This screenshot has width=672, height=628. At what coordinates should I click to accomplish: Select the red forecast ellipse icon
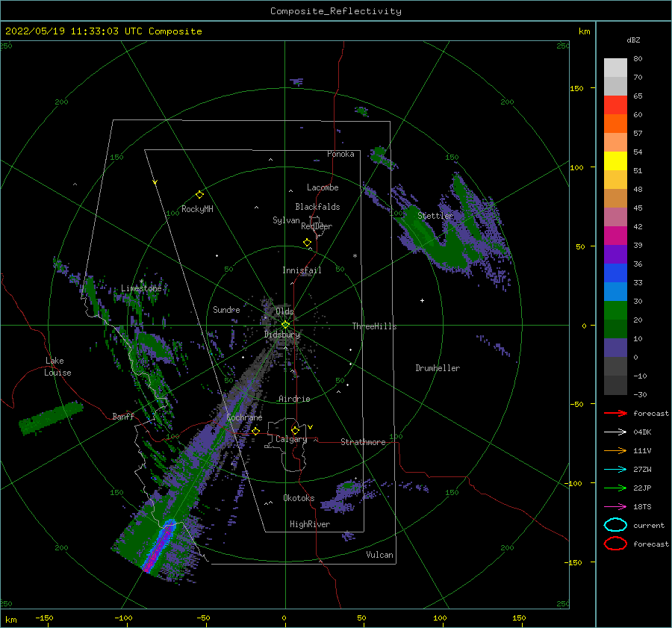615,544
